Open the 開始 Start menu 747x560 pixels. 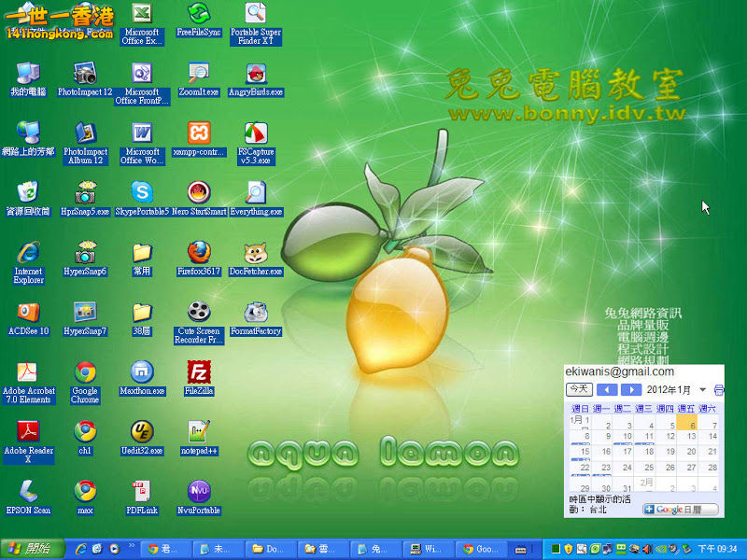tap(28, 549)
